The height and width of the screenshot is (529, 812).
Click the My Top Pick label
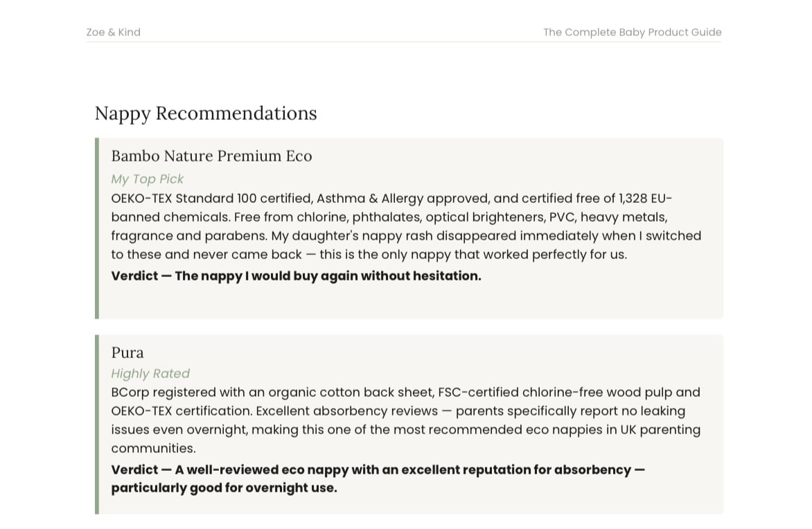tap(147, 179)
